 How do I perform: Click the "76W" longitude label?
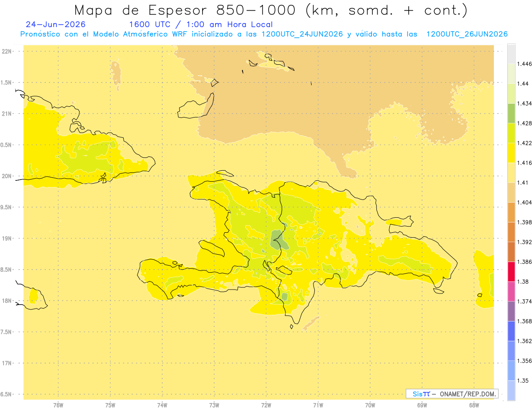click(x=58, y=405)
